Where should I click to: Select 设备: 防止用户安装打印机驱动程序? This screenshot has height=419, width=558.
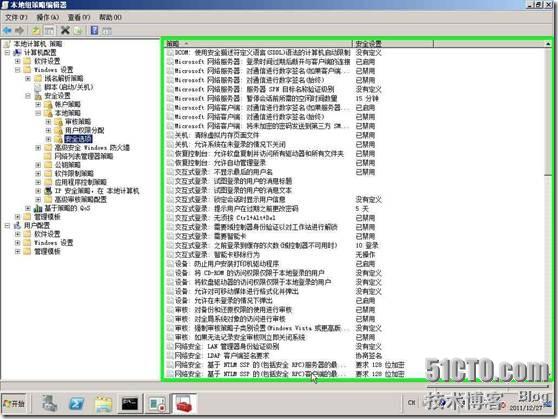pos(223,264)
